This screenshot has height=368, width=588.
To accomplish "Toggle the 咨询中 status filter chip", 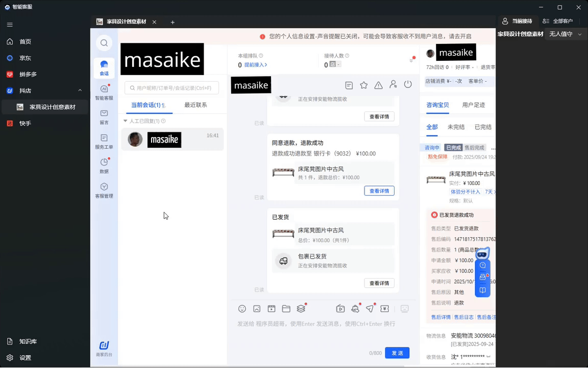I will pyautogui.click(x=431, y=147).
